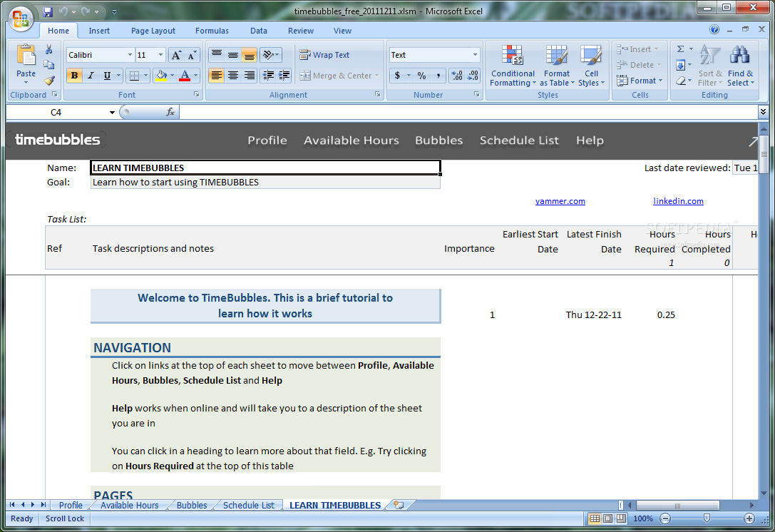Increase decimal places
This screenshot has height=532, width=775.
point(457,76)
